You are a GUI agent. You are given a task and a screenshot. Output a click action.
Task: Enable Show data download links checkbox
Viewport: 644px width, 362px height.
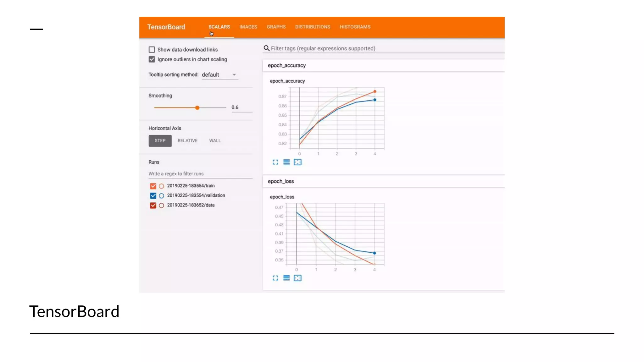click(152, 50)
